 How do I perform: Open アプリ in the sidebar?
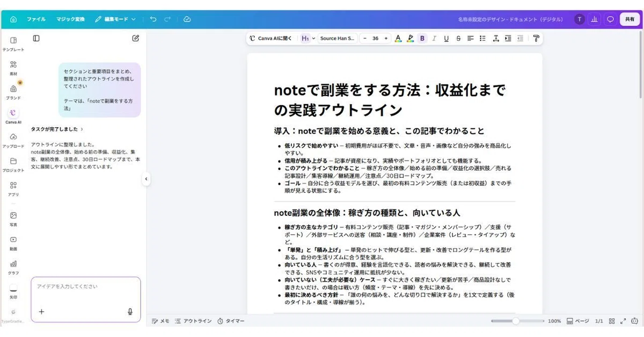pos(13,189)
